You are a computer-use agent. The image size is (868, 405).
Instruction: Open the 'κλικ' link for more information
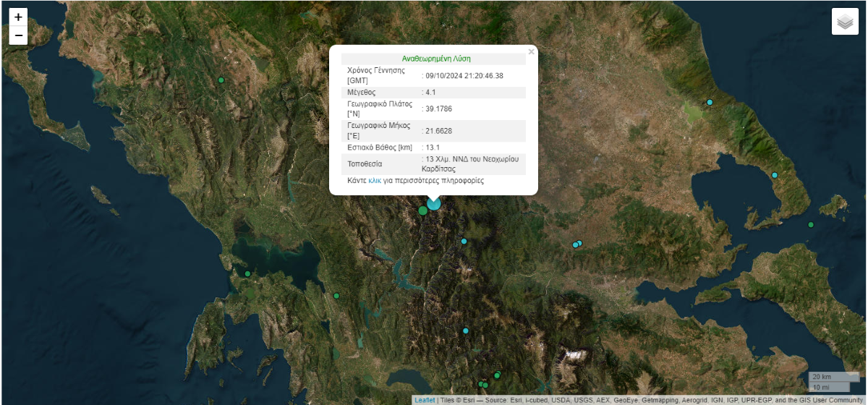click(x=374, y=181)
